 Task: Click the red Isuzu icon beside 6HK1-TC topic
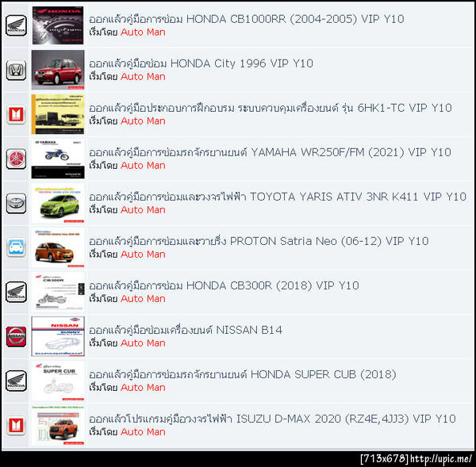coord(16,114)
